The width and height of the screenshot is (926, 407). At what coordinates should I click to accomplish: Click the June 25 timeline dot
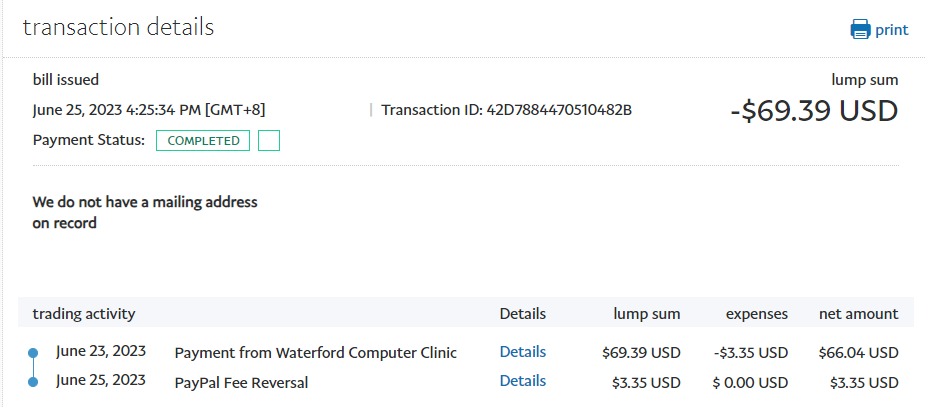(x=33, y=381)
